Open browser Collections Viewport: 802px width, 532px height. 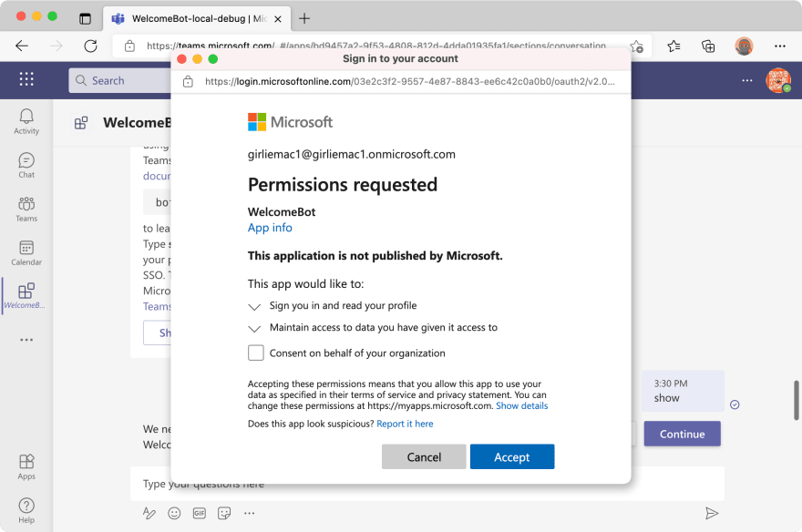pyautogui.click(x=708, y=46)
